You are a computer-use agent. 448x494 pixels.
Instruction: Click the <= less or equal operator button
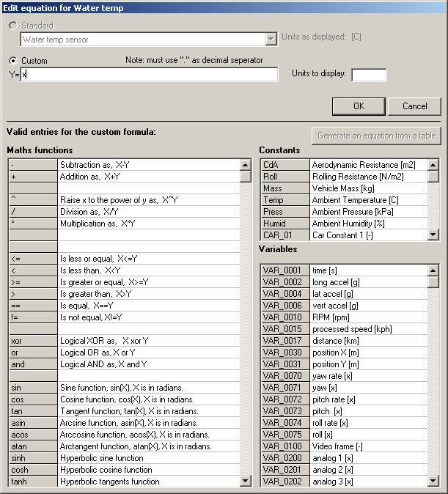click(33, 259)
